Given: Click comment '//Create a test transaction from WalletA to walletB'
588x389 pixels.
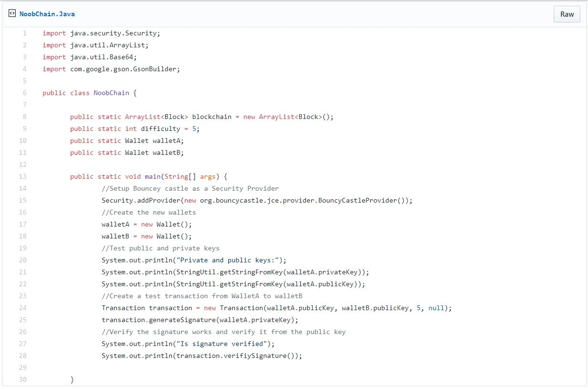Looking at the screenshot, I should (x=202, y=296).
